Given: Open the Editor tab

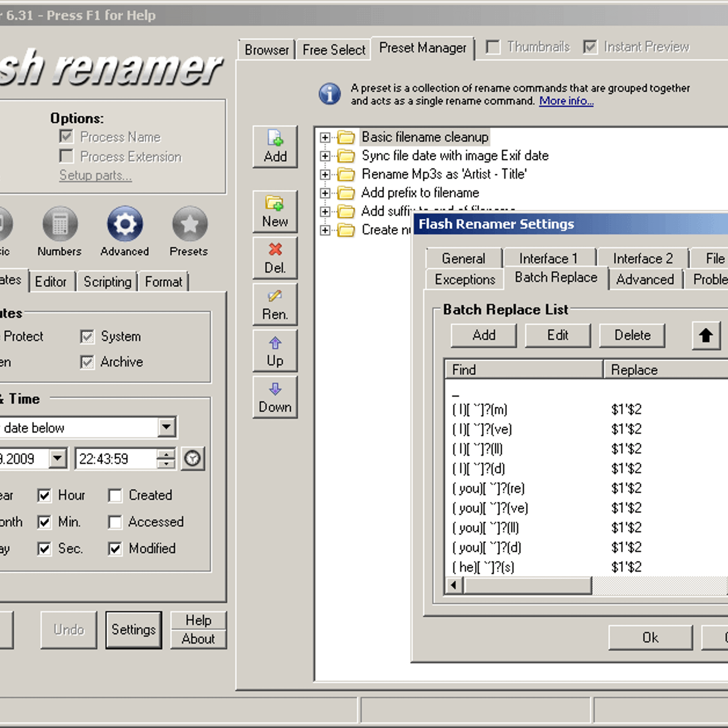Looking at the screenshot, I should 51,282.
